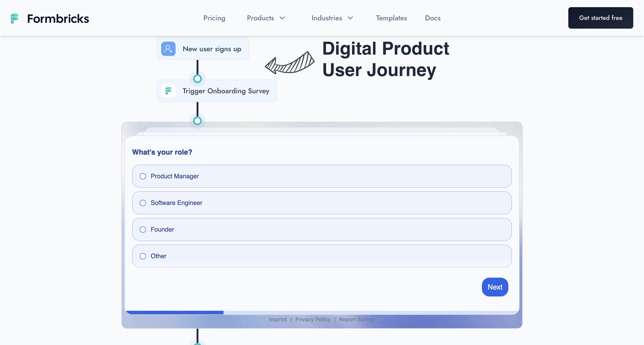The width and height of the screenshot is (644, 345).
Task: Click the Formbricks icon in Trigger Onboarding Survey
Action: click(x=168, y=91)
